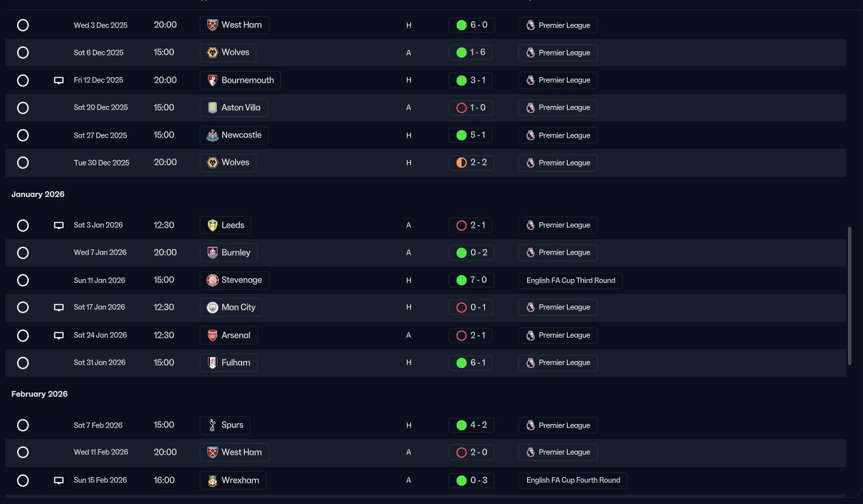Click the vertical scrollbar thumb
The width and height of the screenshot is (863, 504).
(850, 296)
